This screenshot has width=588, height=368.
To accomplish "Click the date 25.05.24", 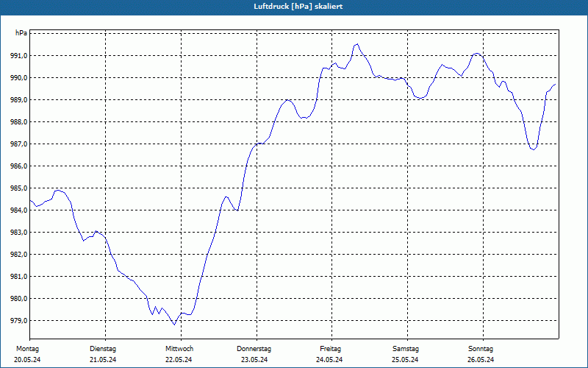I will 405,360.
